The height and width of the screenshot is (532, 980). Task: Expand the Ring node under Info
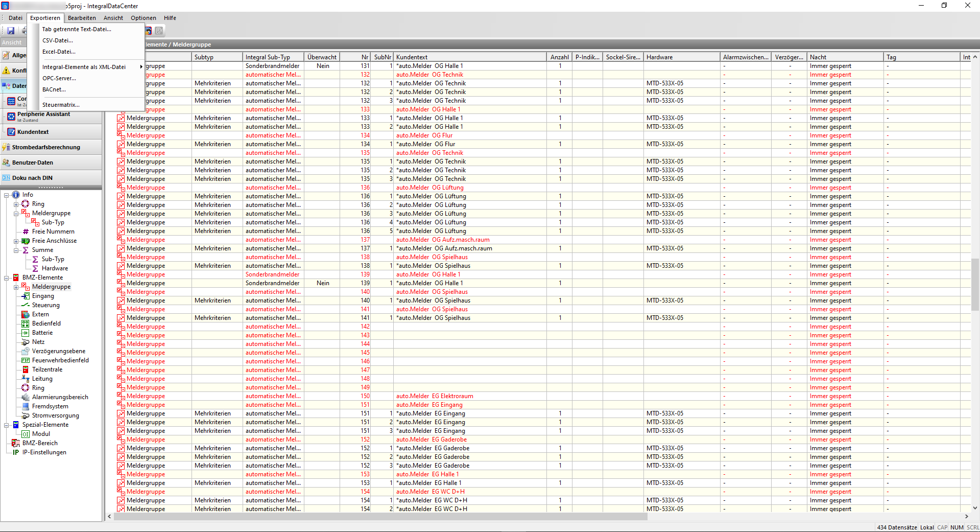pyautogui.click(x=16, y=204)
